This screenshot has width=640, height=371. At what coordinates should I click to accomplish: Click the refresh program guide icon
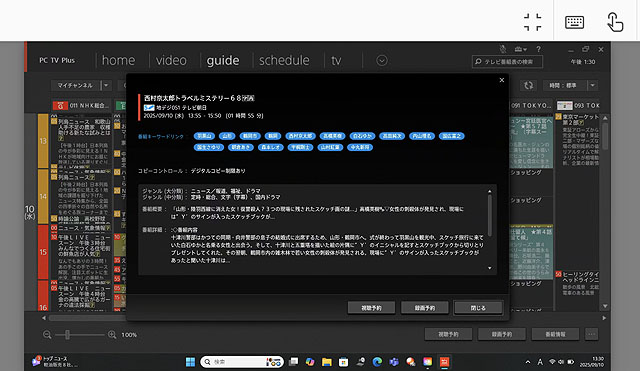point(529,85)
